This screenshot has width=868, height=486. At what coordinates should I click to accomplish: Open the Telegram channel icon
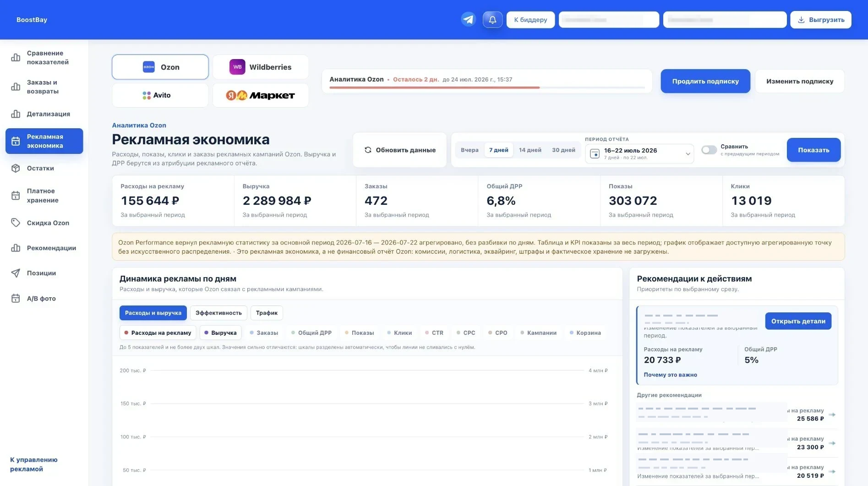pyautogui.click(x=468, y=20)
